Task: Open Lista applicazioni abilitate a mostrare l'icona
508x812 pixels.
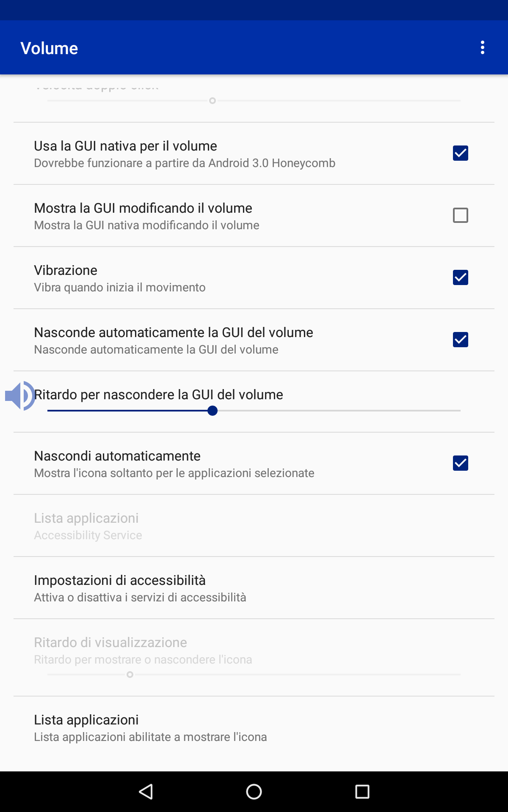Action: click(x=254, y=727)
